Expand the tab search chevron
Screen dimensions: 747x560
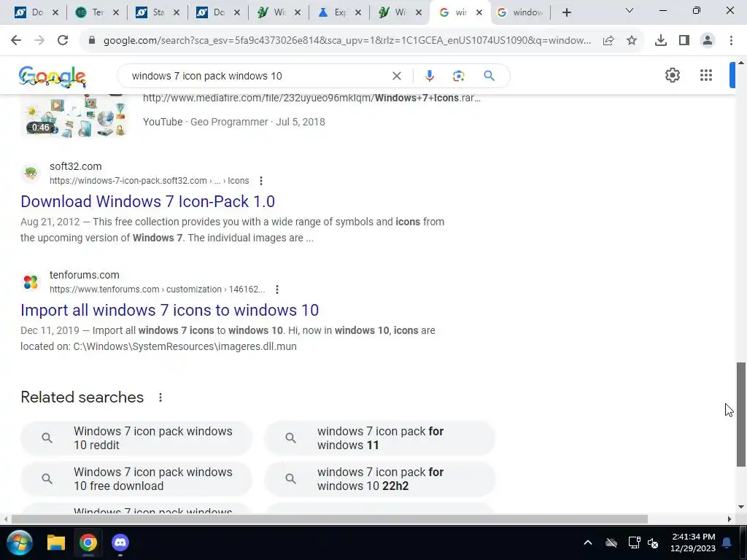pos(630,10)
